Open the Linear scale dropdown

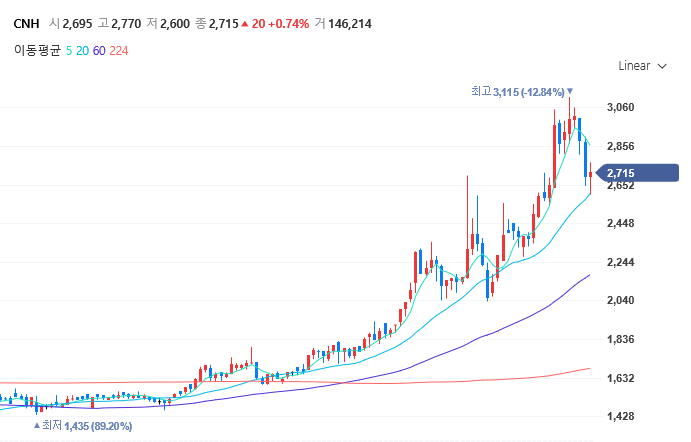(x=642, y=66)
